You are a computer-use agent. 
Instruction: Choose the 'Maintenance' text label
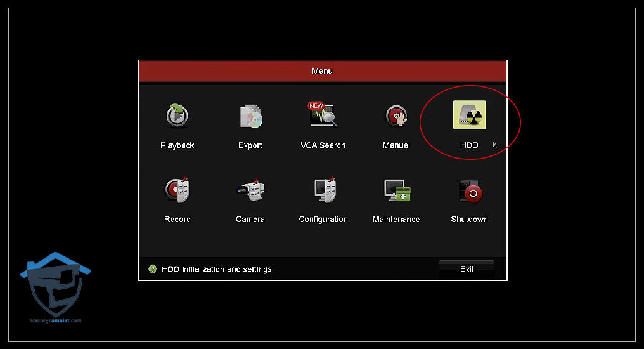396,220
